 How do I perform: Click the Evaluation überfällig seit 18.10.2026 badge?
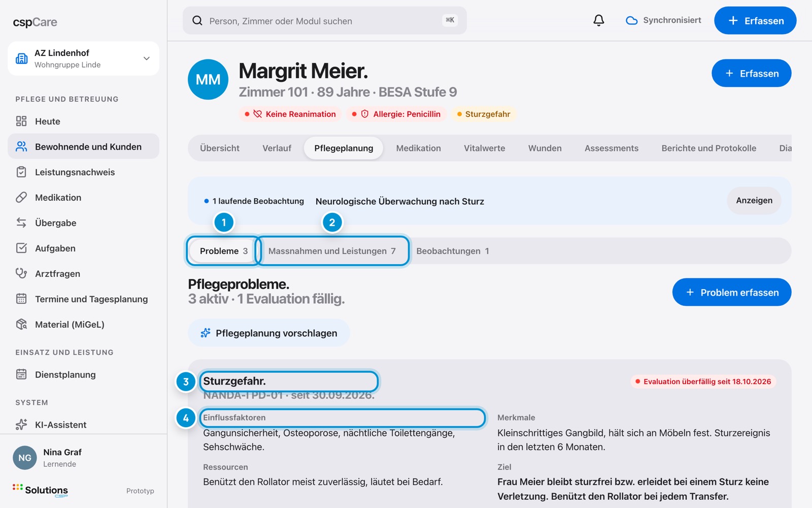(x=703, y=382)
